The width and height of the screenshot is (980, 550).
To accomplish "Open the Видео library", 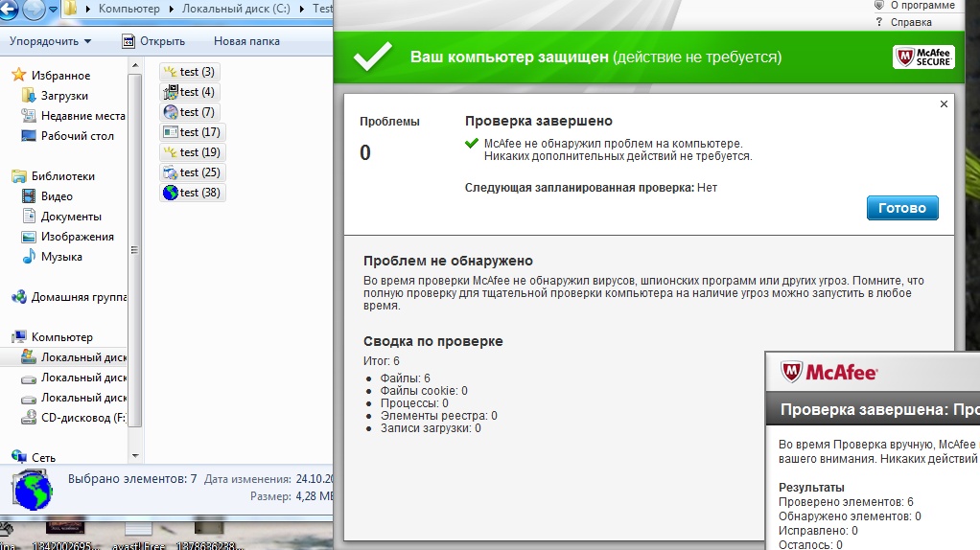I will click(57, 196).
